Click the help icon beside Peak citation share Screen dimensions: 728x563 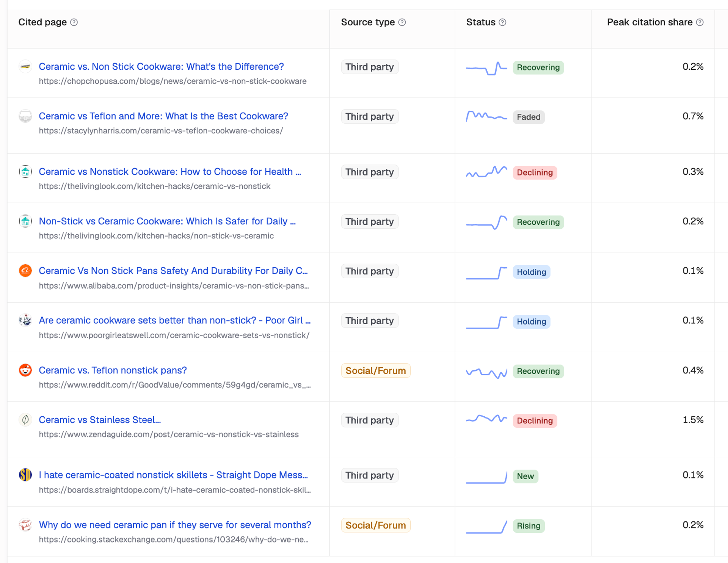700,22
